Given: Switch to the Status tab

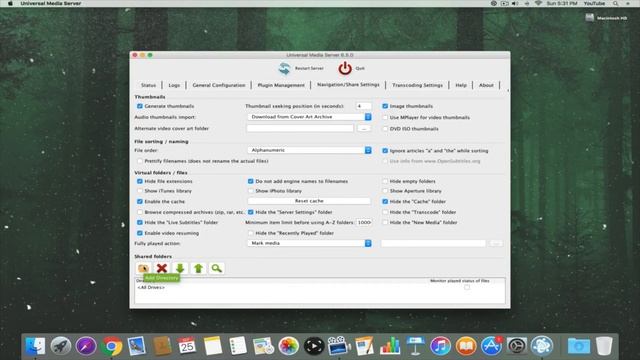Looking at the screenshot, I should point(148,85).
